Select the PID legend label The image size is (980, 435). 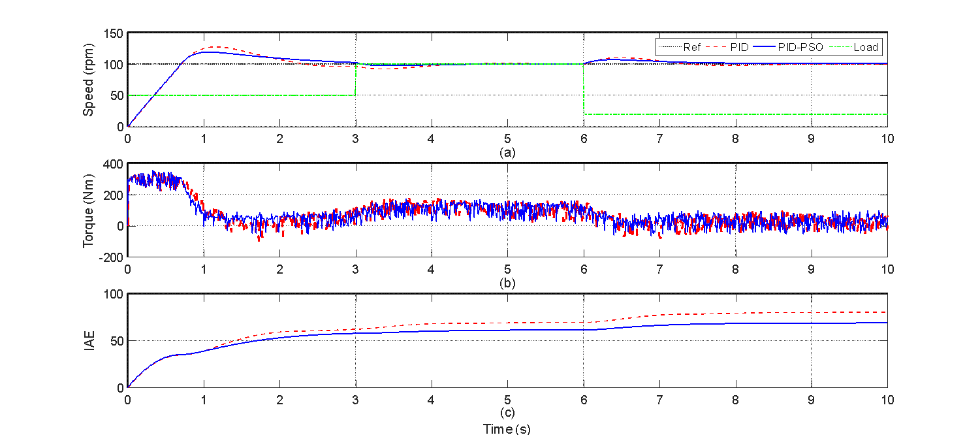741,47
